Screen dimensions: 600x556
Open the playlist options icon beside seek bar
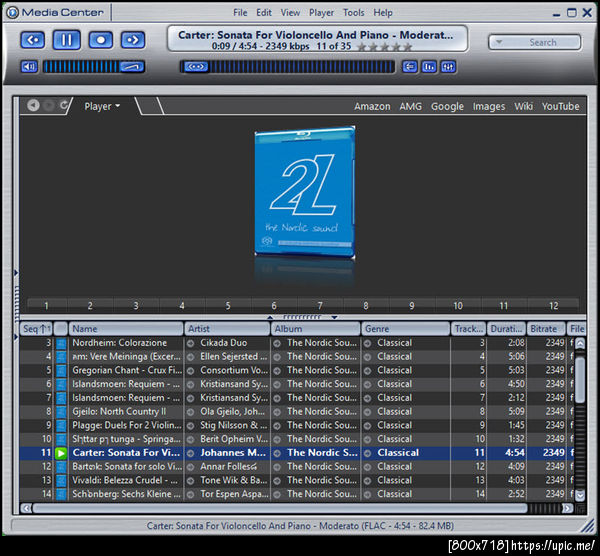tap(410, 67)
